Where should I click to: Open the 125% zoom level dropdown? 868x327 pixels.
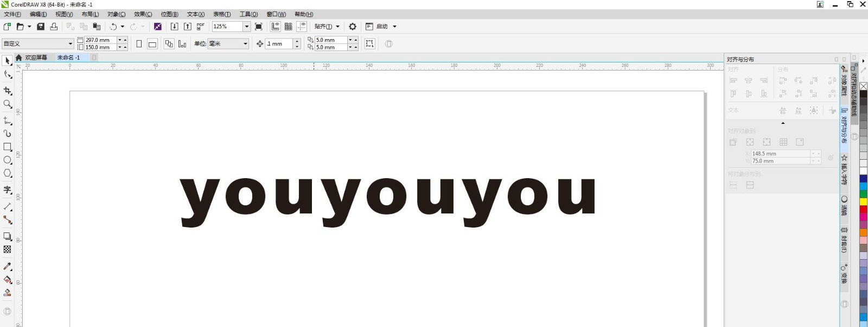(246, 27)
